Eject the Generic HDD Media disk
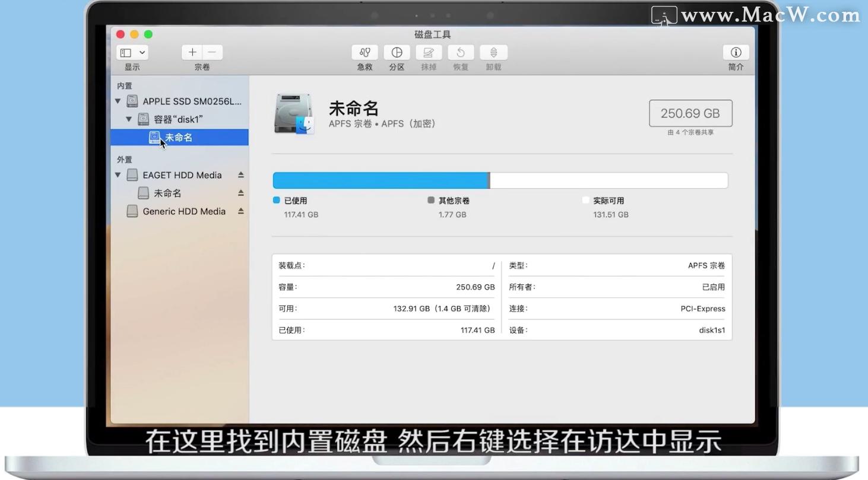Screen dimensions: 868x480 (241, 211)
